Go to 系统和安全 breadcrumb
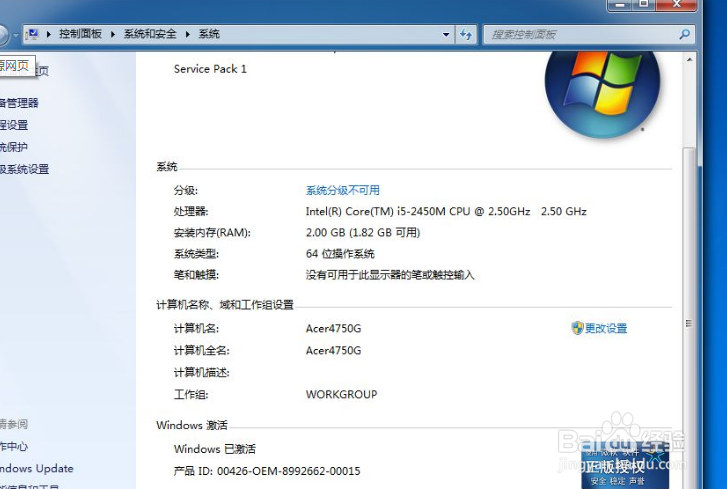This screenshot has height=489, width=727. (150, 34)
